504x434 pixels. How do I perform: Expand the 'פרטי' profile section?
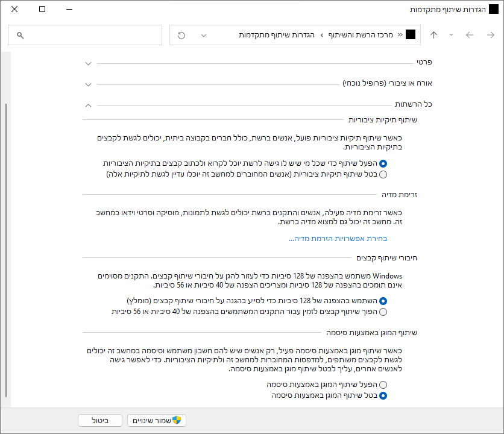[x=89, y=63]
